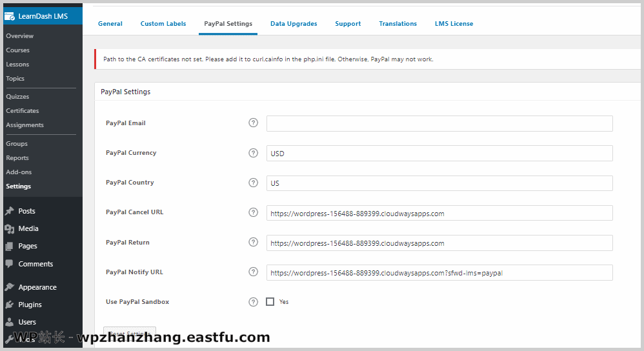Image resolution: width=644 pixels, height=351 pixels.
Task: Click the Pages icon in sidebar
Action: click(10, 246)
